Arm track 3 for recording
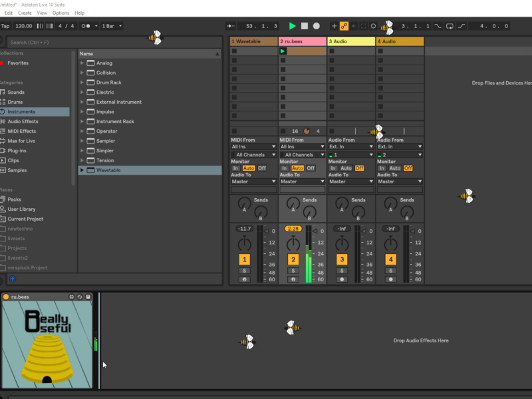The image size is (532, 399). pos(342,279)
